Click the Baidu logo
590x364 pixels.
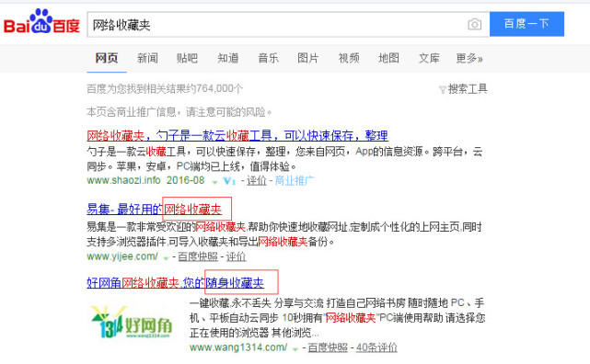41,22
